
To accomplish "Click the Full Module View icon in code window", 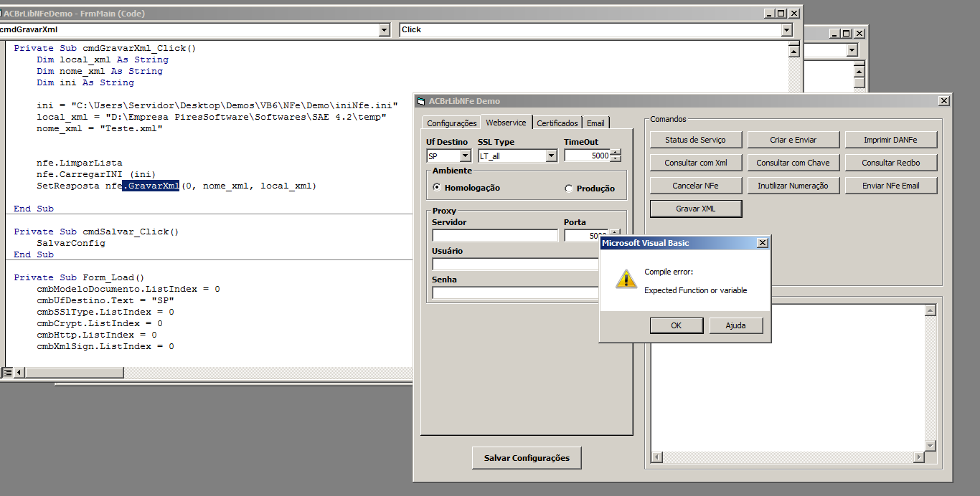I will (8, 372).
